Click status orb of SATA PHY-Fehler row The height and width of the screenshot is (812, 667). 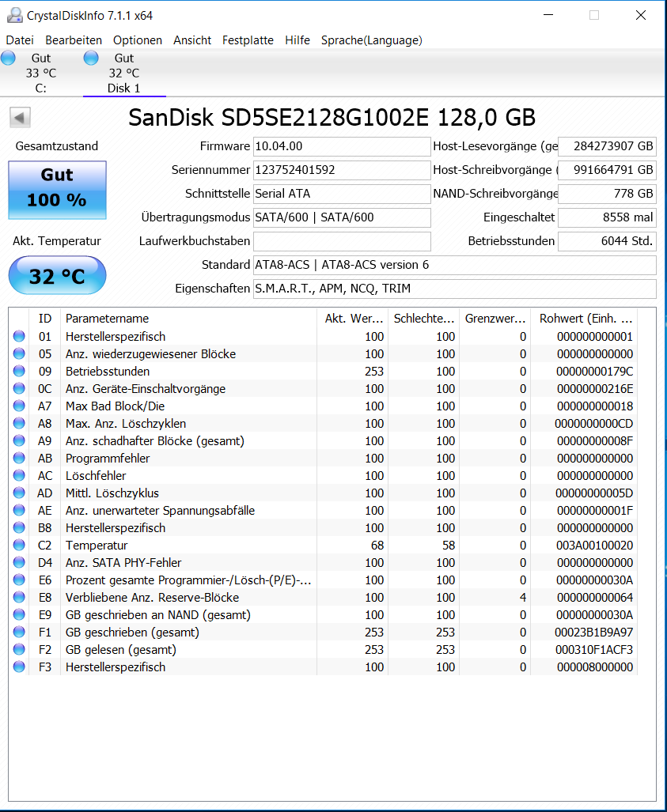point(19,562)
